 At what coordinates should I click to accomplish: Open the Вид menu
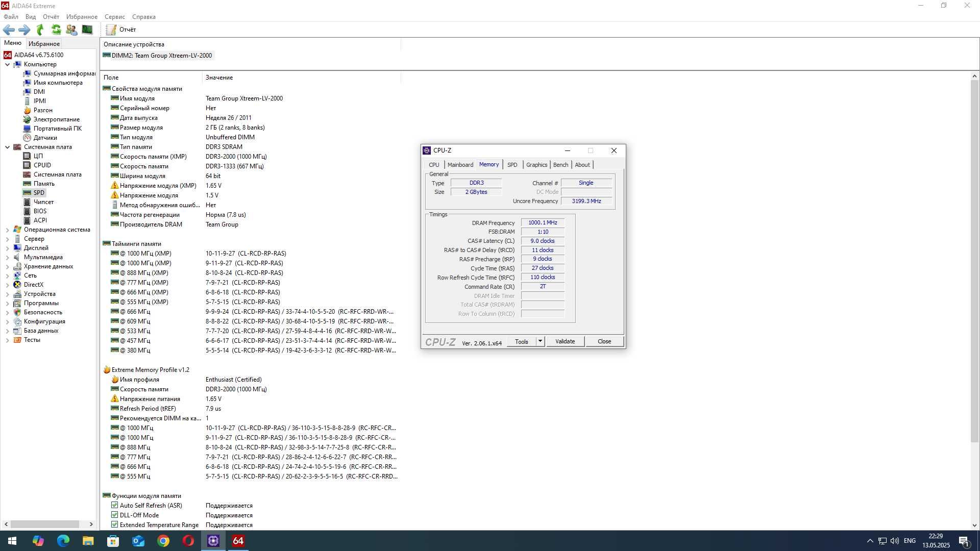[x=31, y=17]
